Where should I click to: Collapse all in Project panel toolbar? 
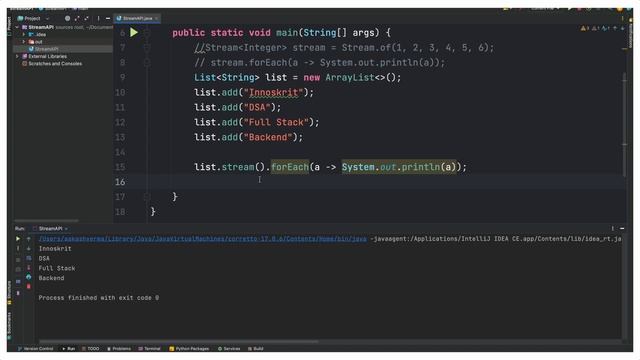coord(87,18)
